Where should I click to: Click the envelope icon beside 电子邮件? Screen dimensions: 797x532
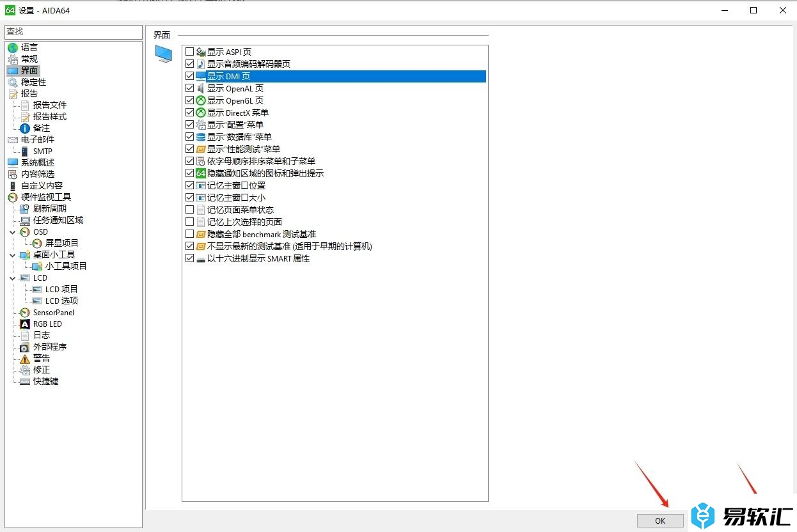(13, 139)
